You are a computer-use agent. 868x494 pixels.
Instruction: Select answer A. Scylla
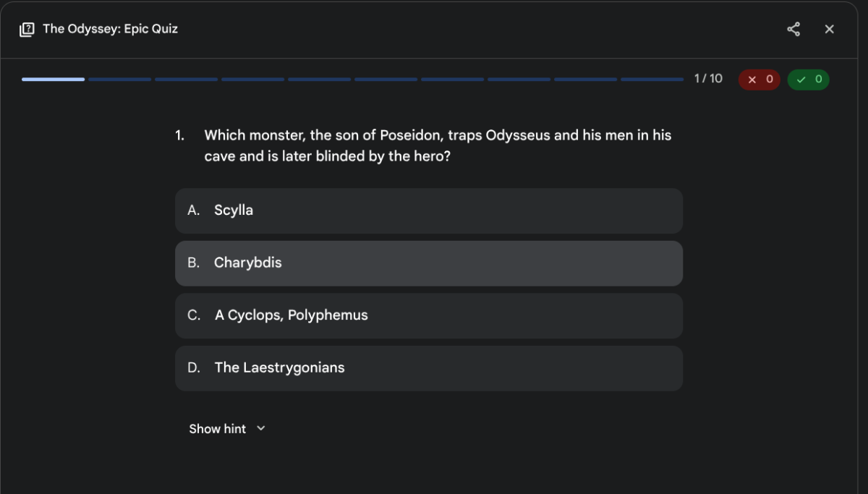(428, 210)
